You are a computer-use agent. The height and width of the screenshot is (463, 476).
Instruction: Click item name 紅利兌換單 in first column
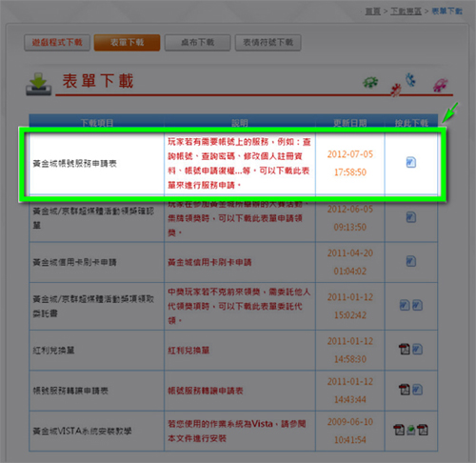(53, 351)
